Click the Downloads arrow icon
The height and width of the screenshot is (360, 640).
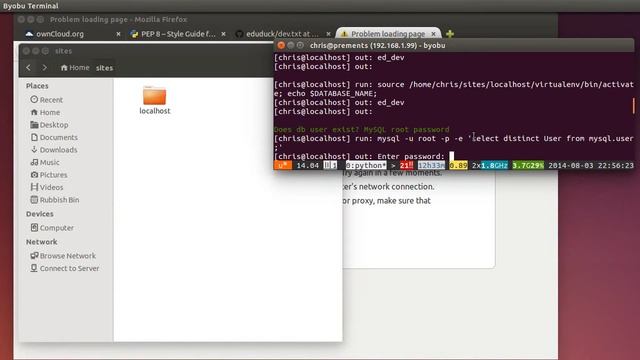(x=34, y=149)
